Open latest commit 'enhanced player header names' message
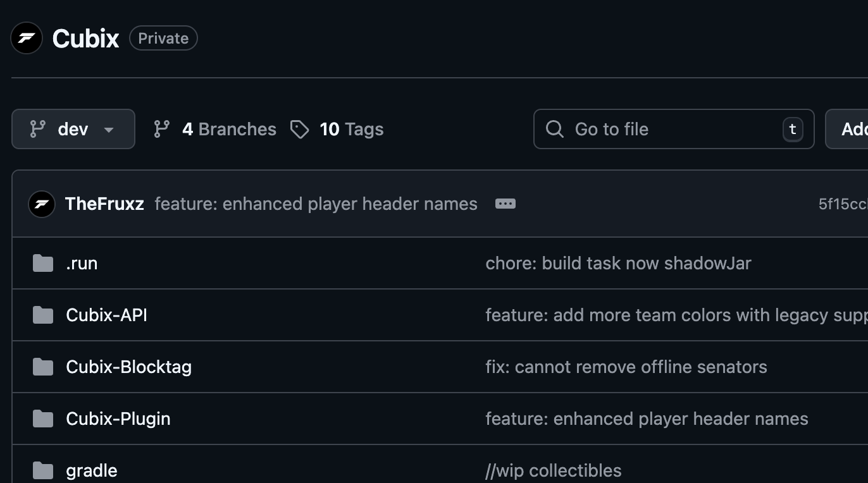Screen dimensions: 868x483 pos(316,204)
